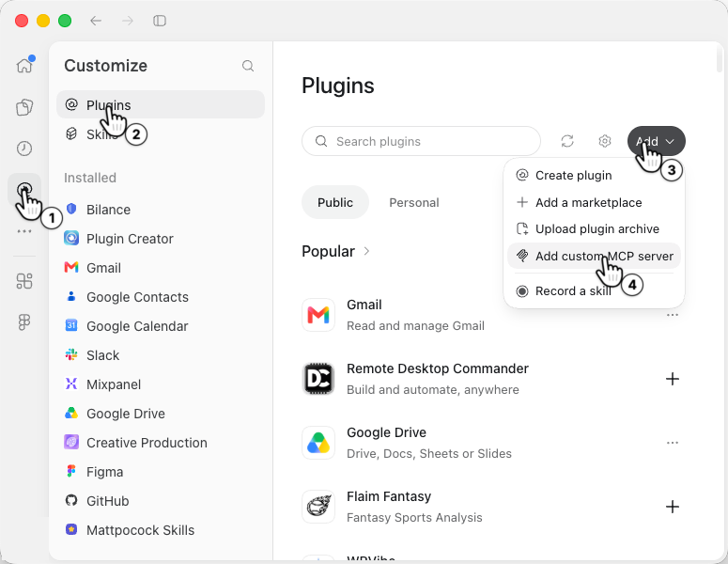Add Flaim Fantasy plugin
The height and width of the screenshot is (564, 728).
click(673, 507)
